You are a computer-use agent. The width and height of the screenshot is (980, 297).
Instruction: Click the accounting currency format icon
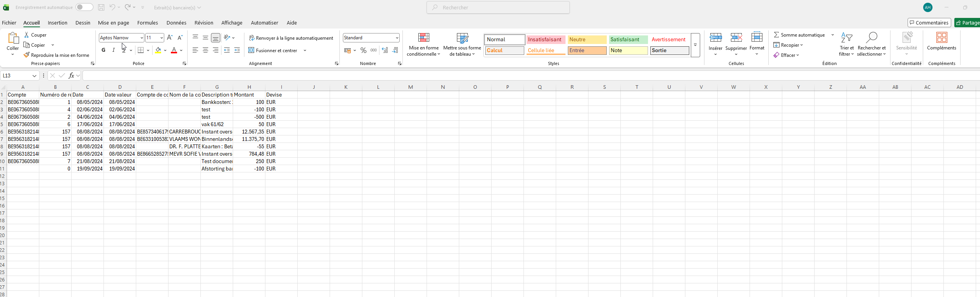[x=348, y=50]
